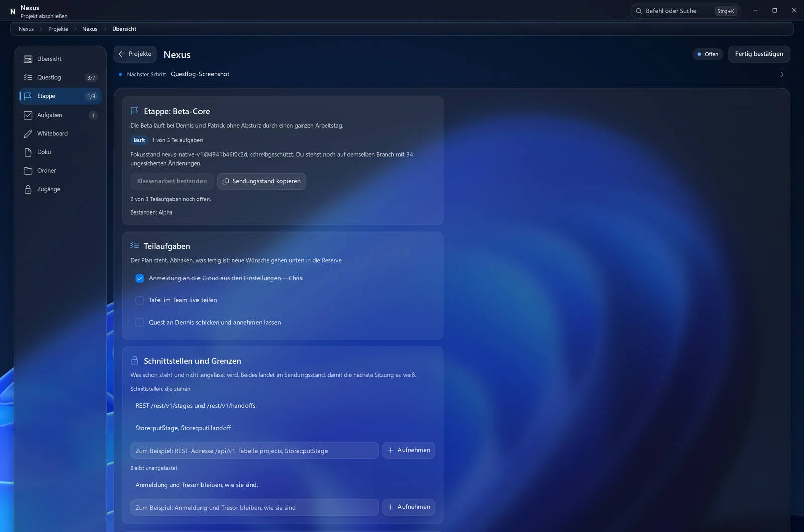This screenshot has width=804, height=532.
Task: Click the Questlog-Screenshot next step text
Action: [200, 74]
